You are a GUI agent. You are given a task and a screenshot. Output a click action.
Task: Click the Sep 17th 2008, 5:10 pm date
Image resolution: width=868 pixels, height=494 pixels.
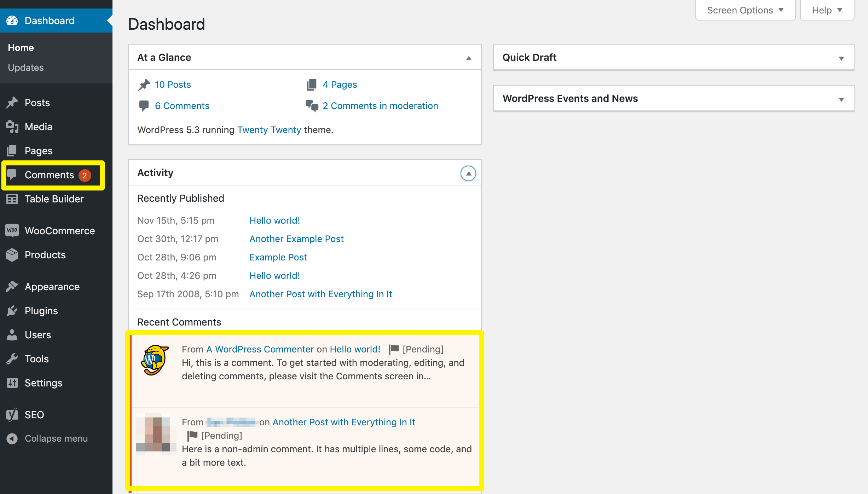[x=188, y=294]
